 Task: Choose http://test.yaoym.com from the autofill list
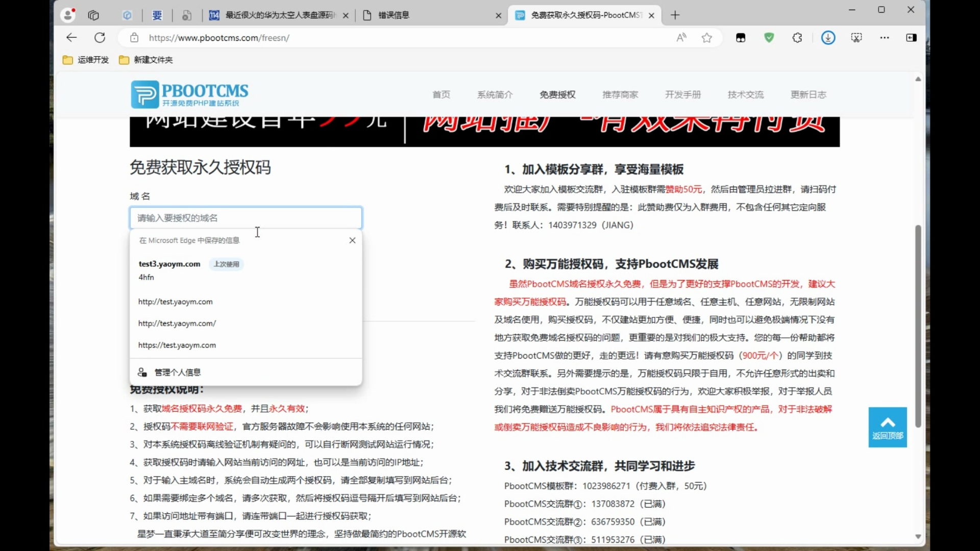(x=176, y=302)
